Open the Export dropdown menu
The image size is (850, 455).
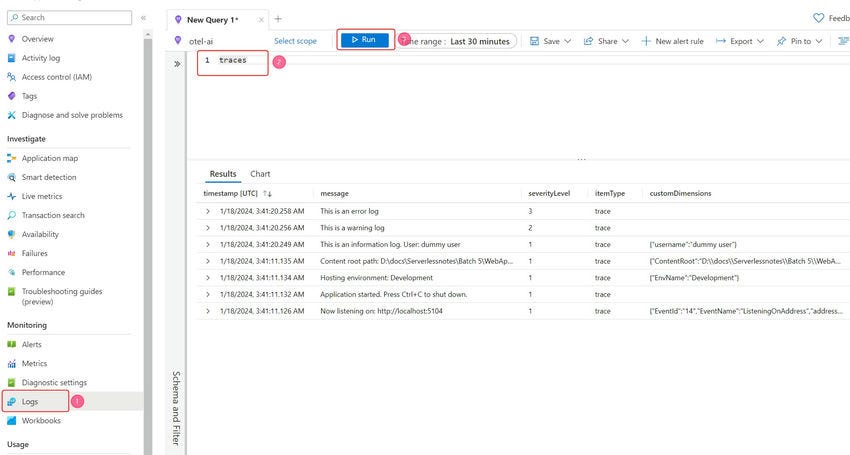pos(740,41)
